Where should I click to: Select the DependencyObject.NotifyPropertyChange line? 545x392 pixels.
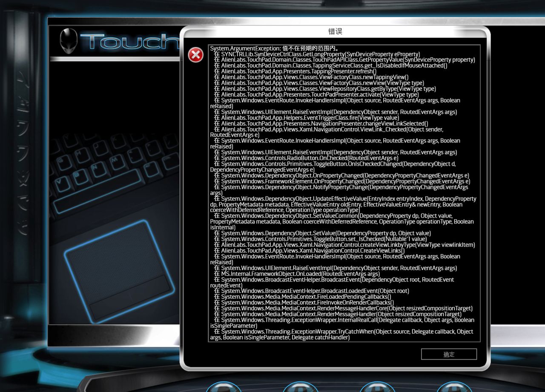pos(339,190)
